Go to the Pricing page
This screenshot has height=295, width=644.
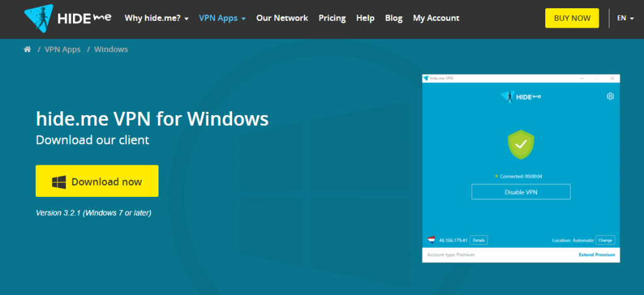(332, 18)
